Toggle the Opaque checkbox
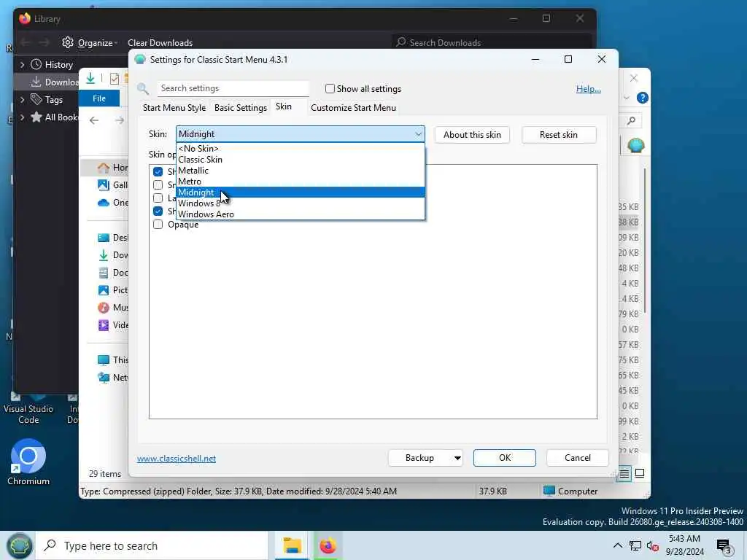 point(158,225)
